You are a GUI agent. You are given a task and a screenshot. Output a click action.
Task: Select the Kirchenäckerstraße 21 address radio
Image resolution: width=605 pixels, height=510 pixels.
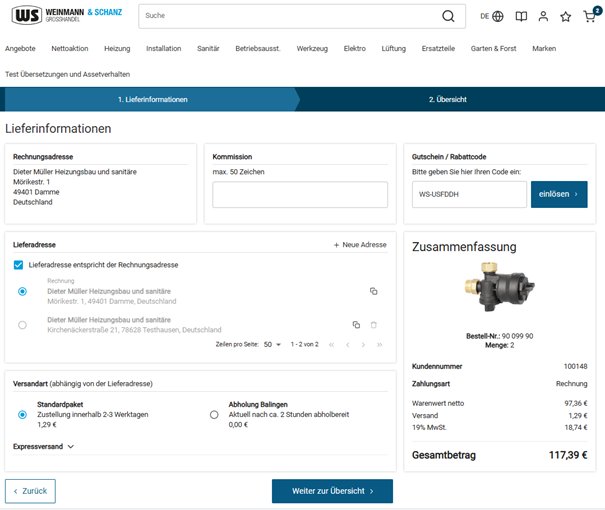(23, 325)
